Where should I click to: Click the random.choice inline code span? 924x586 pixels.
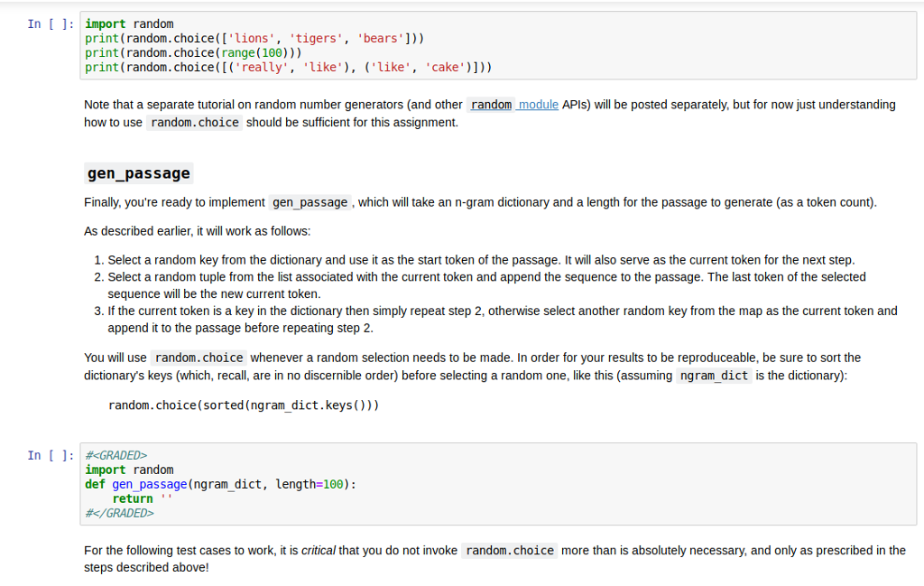198,357
